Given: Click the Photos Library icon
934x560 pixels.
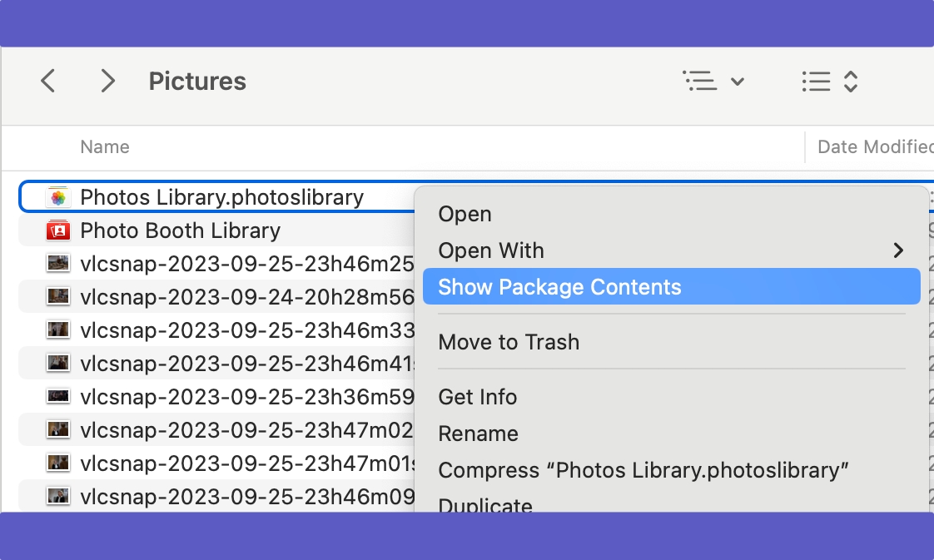Looking at the screenshot, I should [57, 197].
